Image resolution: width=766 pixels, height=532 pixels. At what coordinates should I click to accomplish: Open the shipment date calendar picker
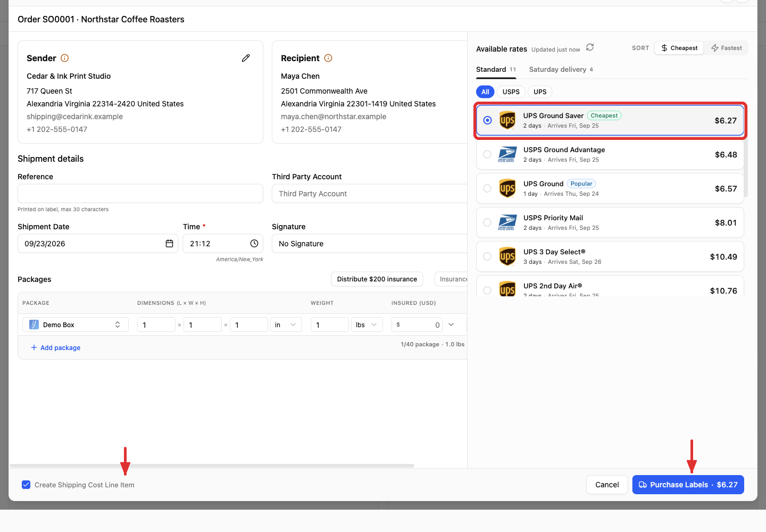169,244
